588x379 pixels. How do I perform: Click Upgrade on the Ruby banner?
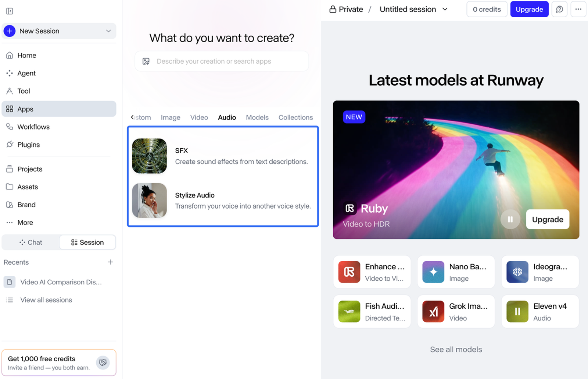[x=548, y=219]
